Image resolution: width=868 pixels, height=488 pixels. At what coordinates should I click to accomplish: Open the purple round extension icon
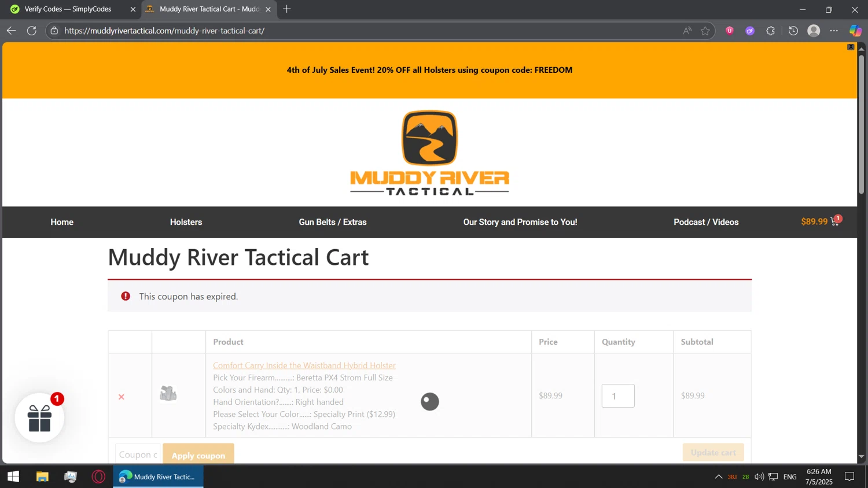point(750,31)
